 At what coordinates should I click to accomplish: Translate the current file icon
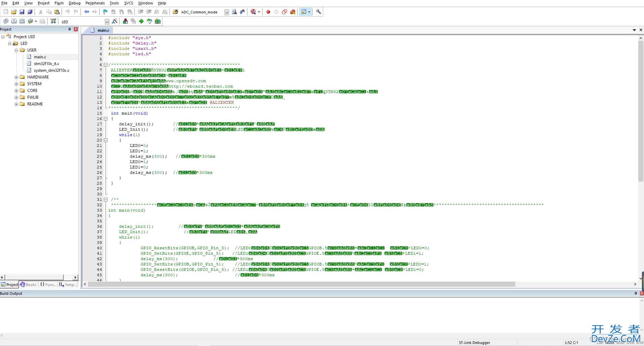pyautogui.click(x=6, y=21)
